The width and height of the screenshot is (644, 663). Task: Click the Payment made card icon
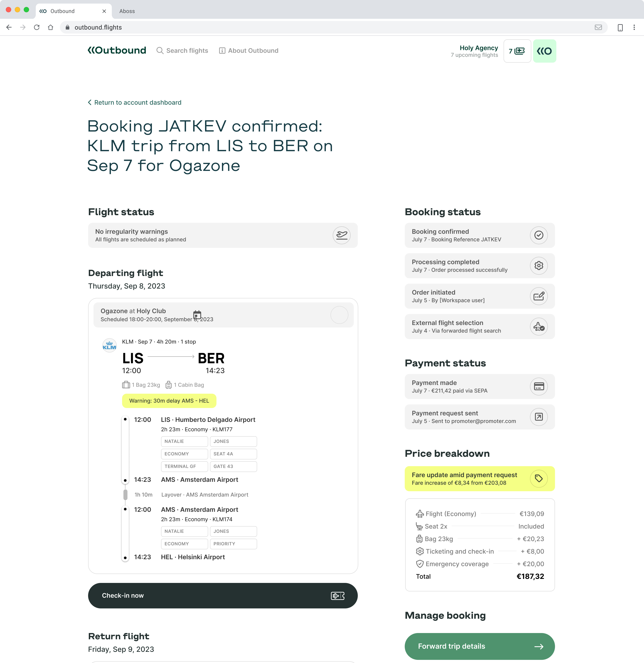coord(539,386)
